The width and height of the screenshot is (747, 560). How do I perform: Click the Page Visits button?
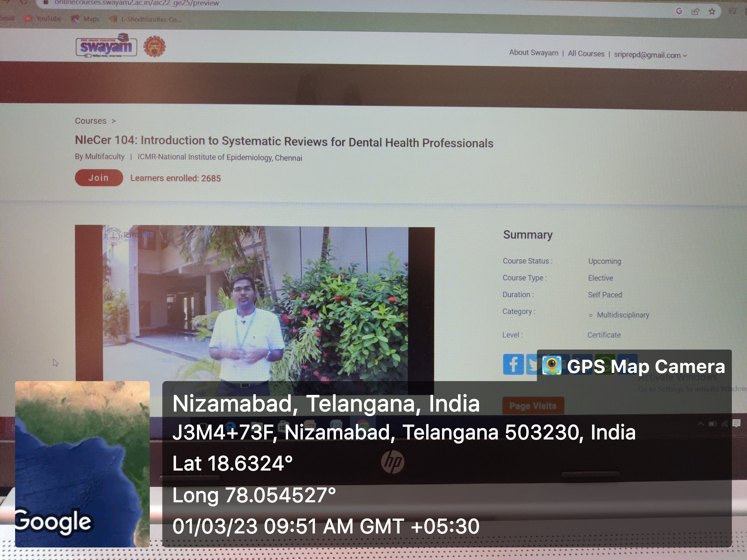coord(533,406)
